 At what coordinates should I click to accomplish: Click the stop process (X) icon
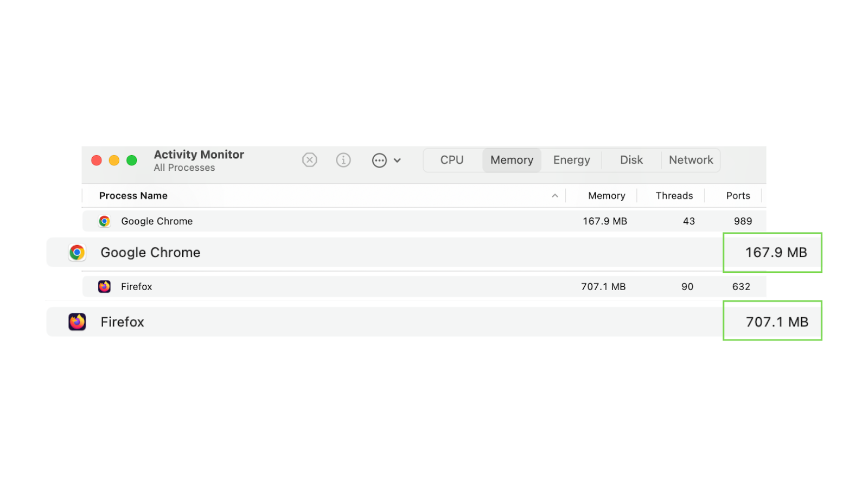(x=309, y=160)
